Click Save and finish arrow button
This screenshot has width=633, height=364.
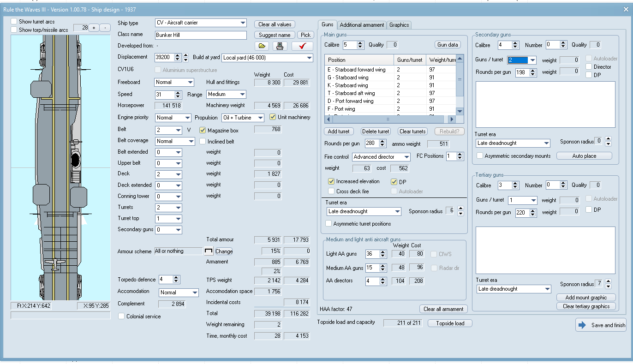point(601,325)
